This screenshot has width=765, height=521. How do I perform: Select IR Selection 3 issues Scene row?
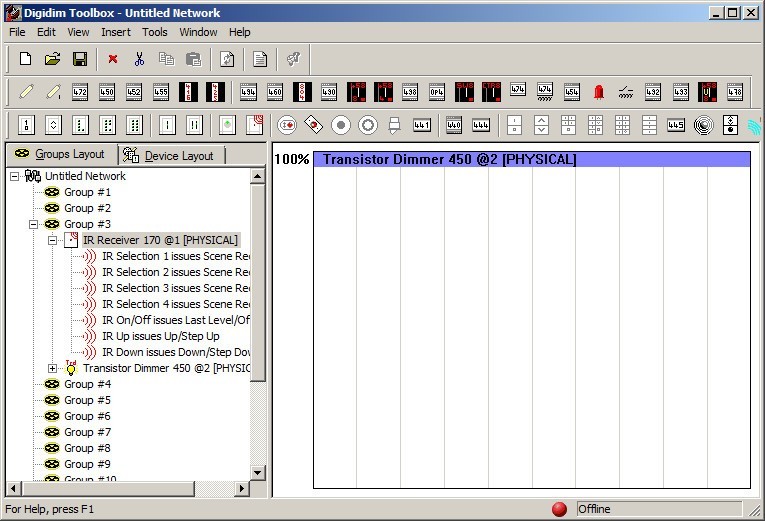[x=176, y=288]
